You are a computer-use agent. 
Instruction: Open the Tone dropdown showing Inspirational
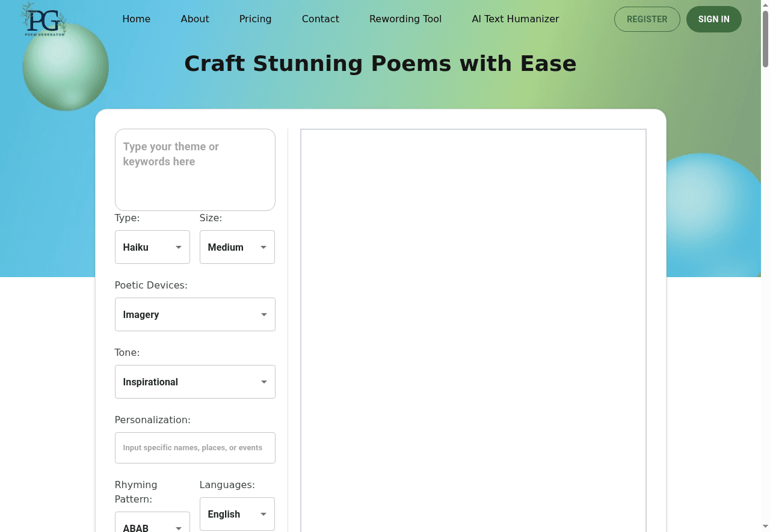pos(195,382)
